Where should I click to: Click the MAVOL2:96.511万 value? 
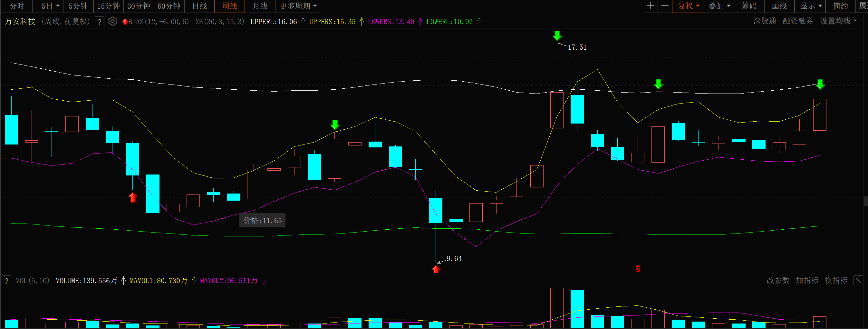(229, 281)
